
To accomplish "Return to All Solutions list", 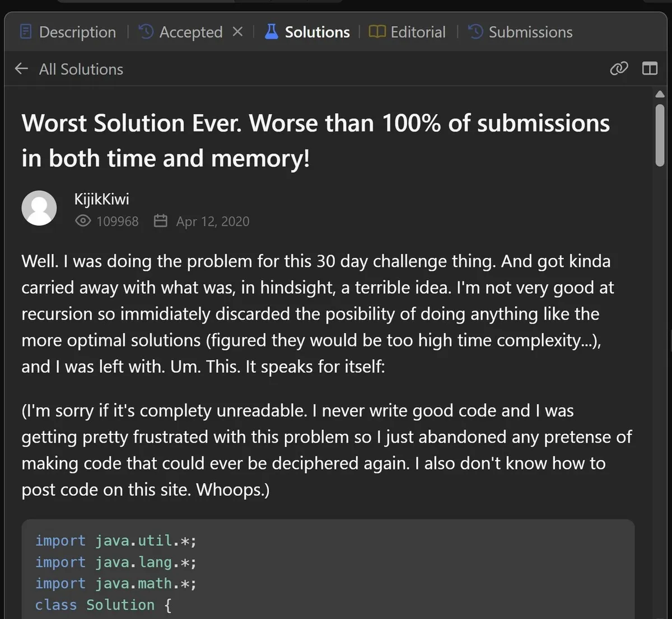I will tap(81, 69).
